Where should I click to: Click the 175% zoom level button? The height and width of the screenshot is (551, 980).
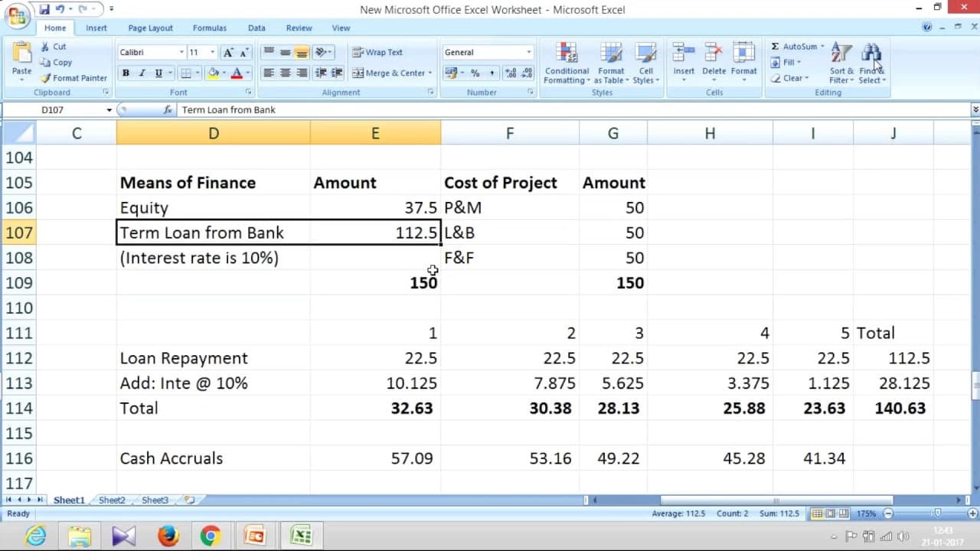click(x=866, y=514)
